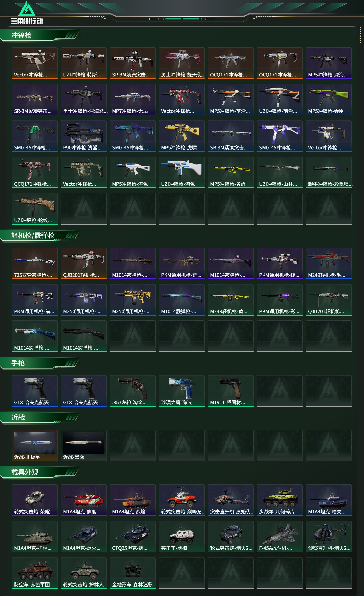Viewport: 364px width, 596px height.
Task: Select the 沙漠之鹰-海浪 pistol skin
Action: tap(182, 391)
